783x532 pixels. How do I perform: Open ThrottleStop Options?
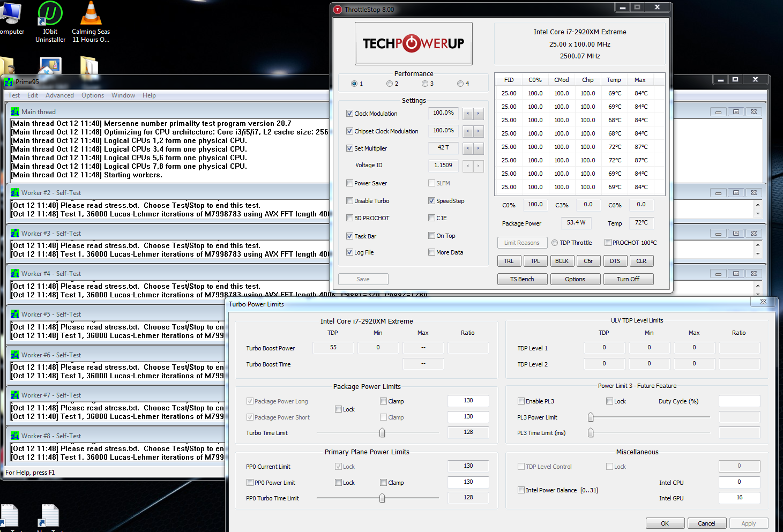[575, 279]
